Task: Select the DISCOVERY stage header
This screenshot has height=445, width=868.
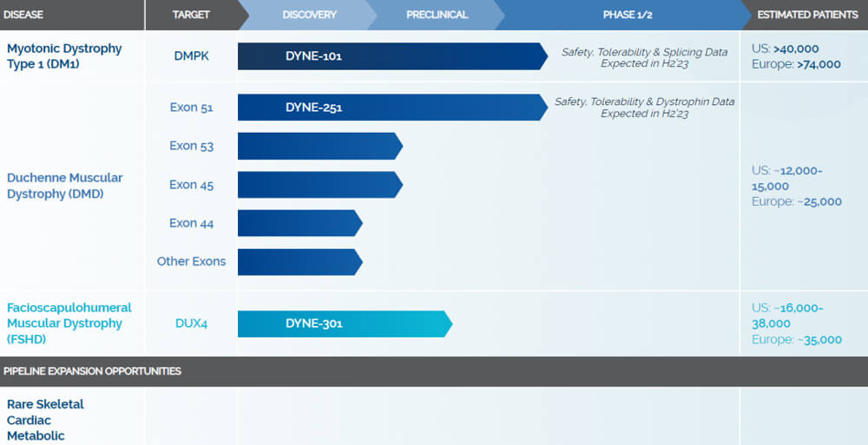Action: (309, 15)
